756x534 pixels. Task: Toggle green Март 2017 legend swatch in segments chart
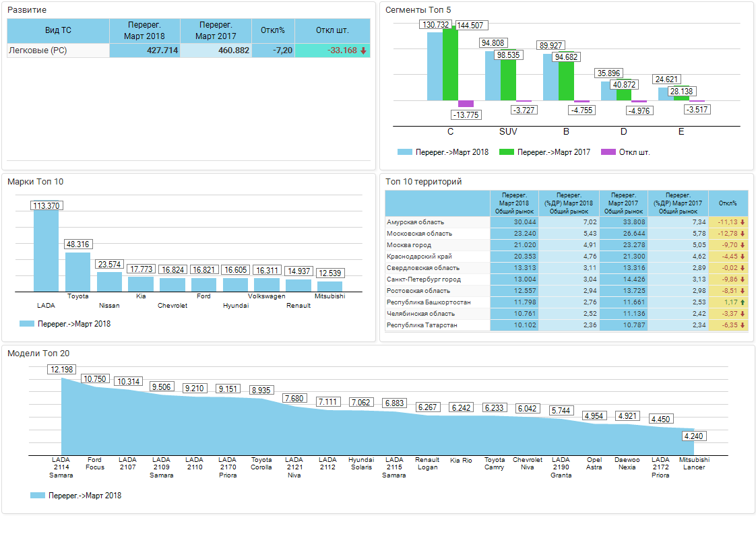(x=506, y=152)
